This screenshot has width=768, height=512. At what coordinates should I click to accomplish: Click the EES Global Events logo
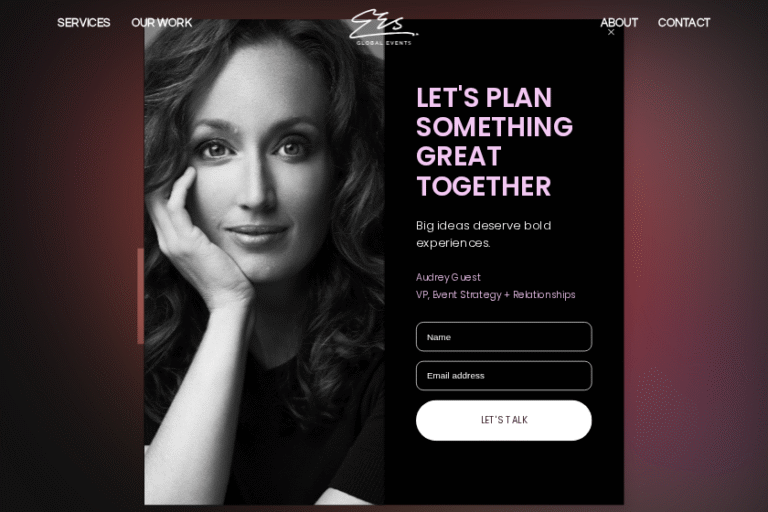point(384,27)
